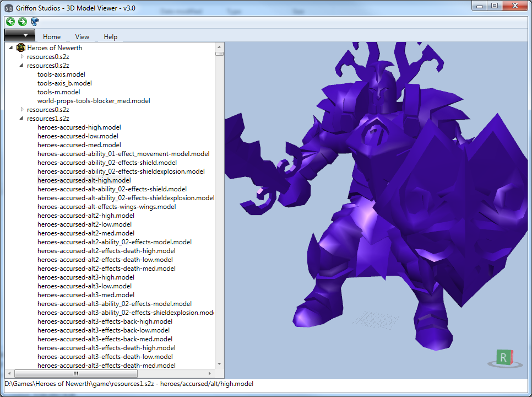Select heroes-accursed-alt3-effects-back-high.model

(105, 321)
